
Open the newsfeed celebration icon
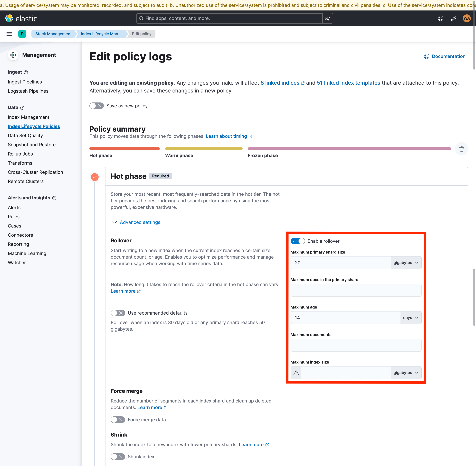(x=453, y=18)
